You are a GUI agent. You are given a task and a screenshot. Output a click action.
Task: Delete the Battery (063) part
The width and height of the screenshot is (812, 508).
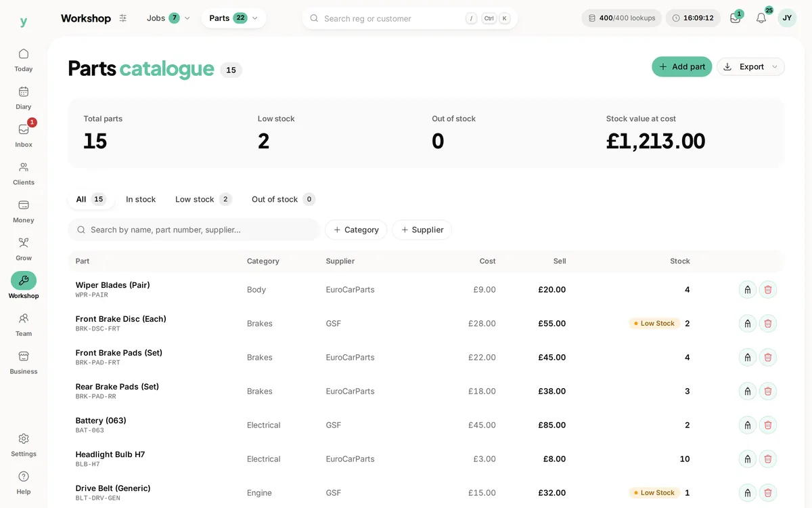(768, 425)
